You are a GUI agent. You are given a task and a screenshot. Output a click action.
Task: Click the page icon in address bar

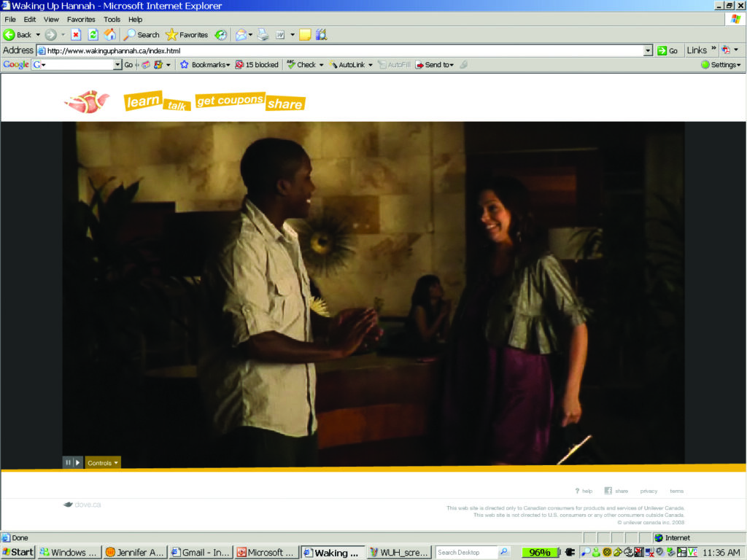42,50
